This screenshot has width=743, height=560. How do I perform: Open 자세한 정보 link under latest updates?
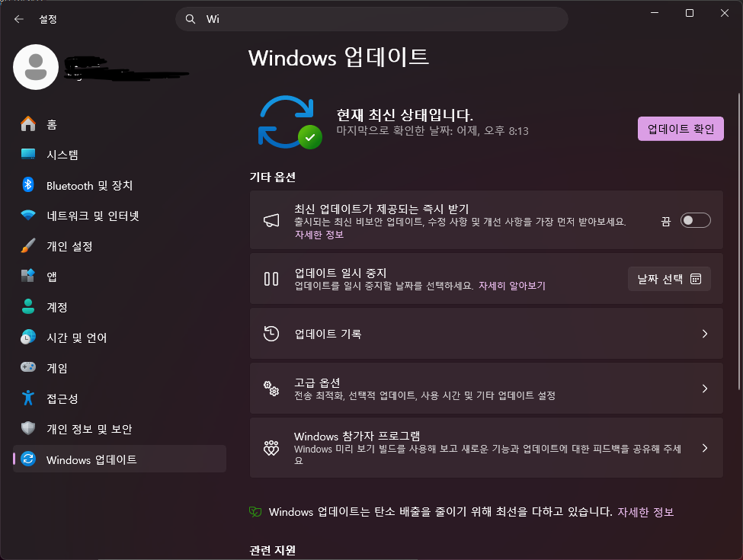point(319,235)
